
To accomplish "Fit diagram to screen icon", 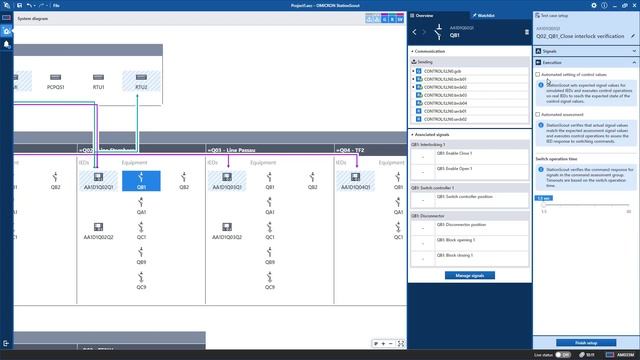I will (x=401, y=344).
